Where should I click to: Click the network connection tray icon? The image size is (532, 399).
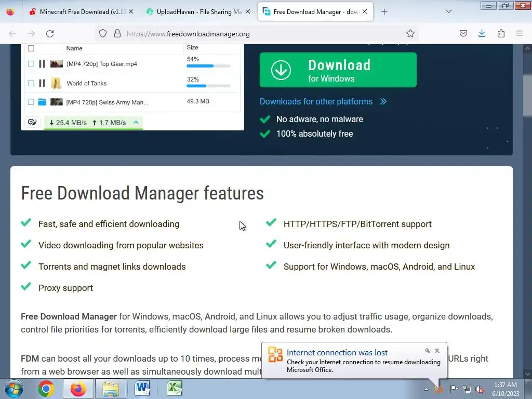pos(467,389)
